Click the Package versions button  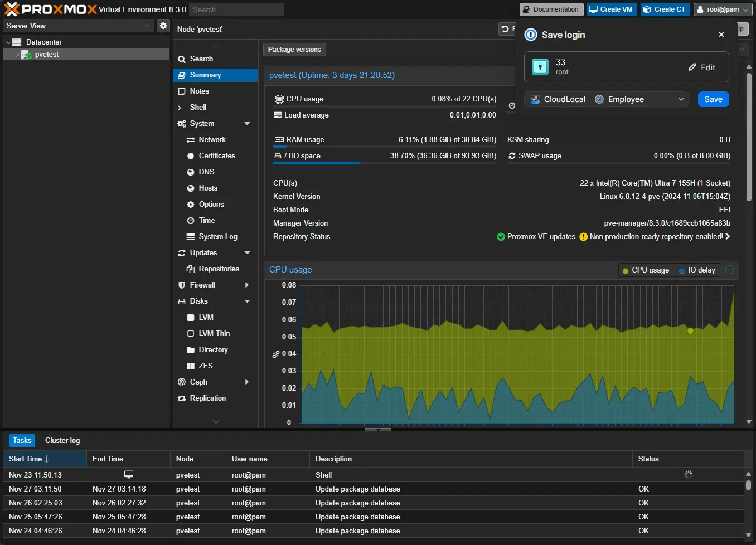tap(294, 50)
